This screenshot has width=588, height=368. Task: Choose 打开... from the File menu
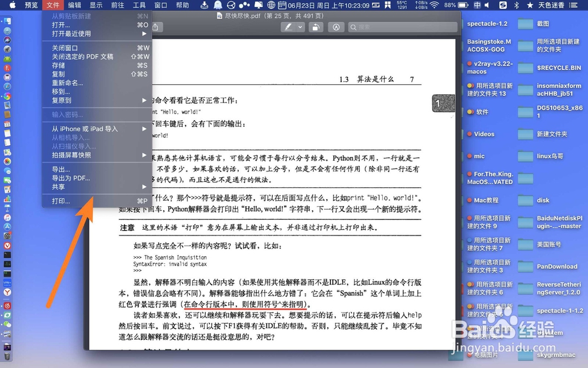click(x=97, y=25)
